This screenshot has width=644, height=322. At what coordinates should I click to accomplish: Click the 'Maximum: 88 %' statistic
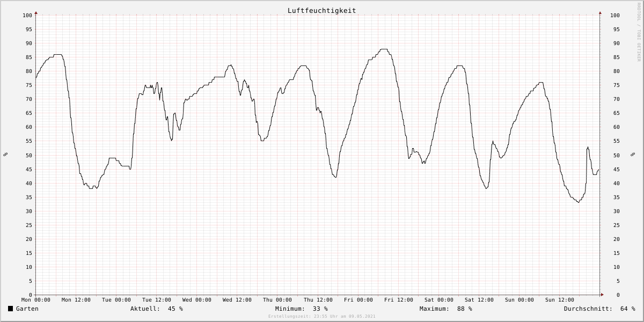pos(446,309)
